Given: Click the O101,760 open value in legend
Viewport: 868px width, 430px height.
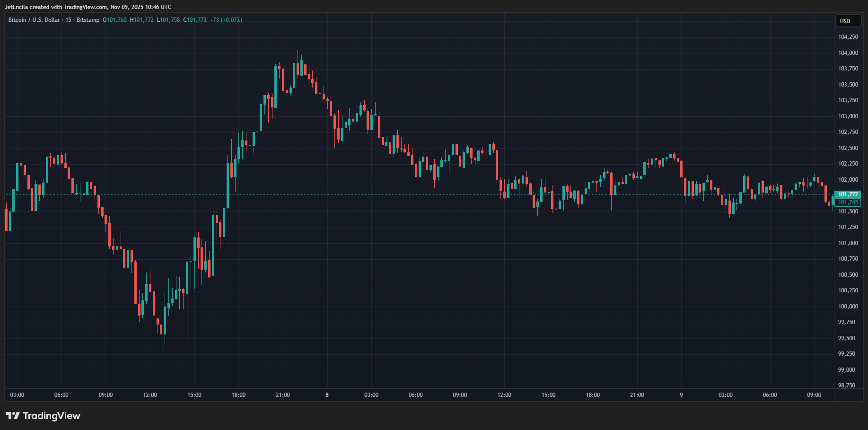Looking at the screenshot, I should pyautogui.click(x=115, y=20).
